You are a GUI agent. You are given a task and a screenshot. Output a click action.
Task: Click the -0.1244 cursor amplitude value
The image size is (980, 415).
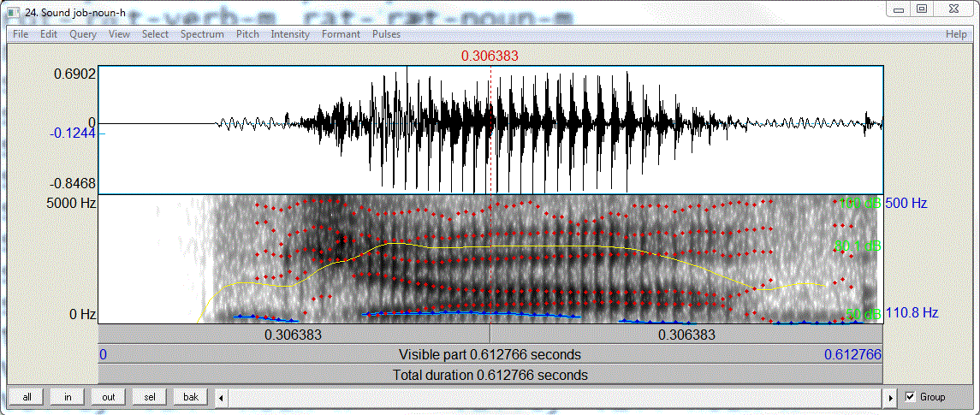[x=71, y=133]
